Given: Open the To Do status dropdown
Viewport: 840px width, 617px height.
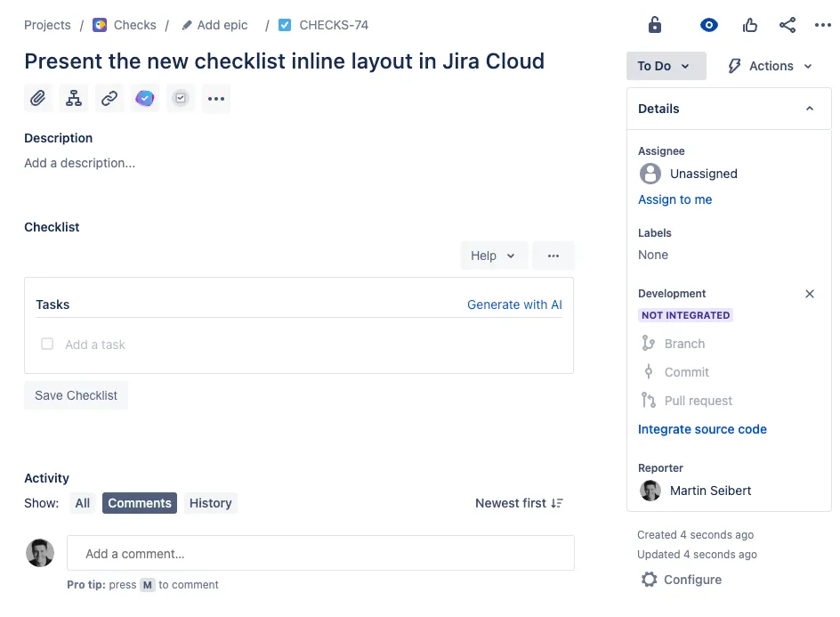Looking at the screenshot, I should [x=666, y=66].
